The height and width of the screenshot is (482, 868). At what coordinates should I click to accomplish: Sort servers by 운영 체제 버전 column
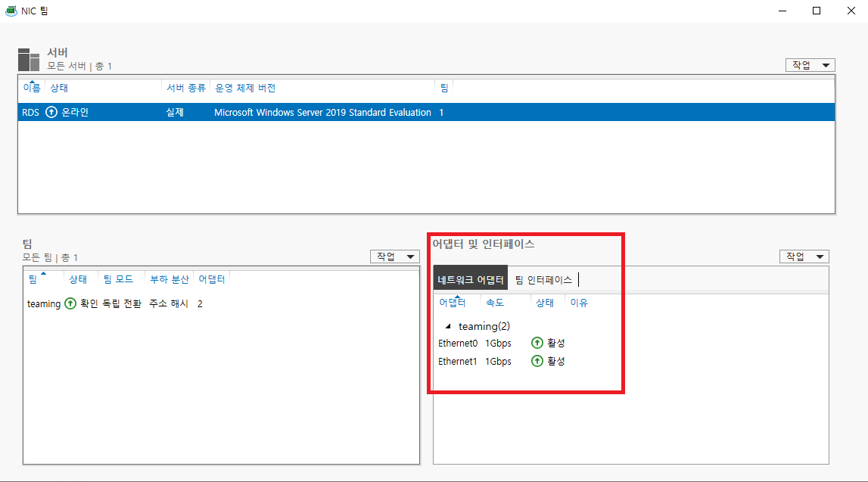[245, 88]
